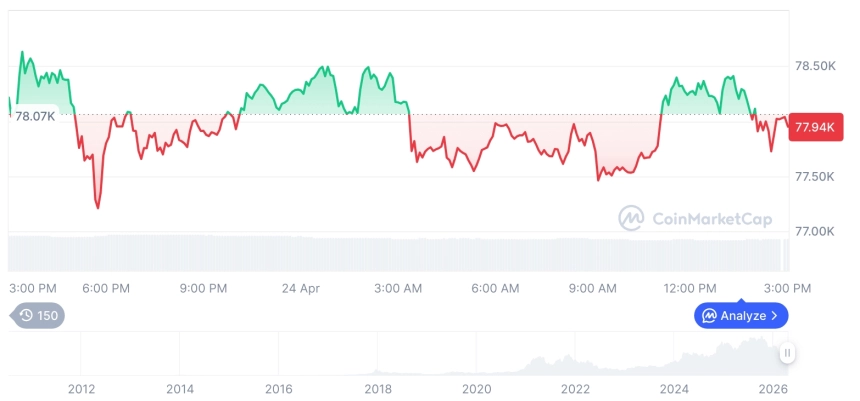Click the lowest red dip near 6:00 PM
Viewport: 860px width, 401px height.
tap(97, 207)
